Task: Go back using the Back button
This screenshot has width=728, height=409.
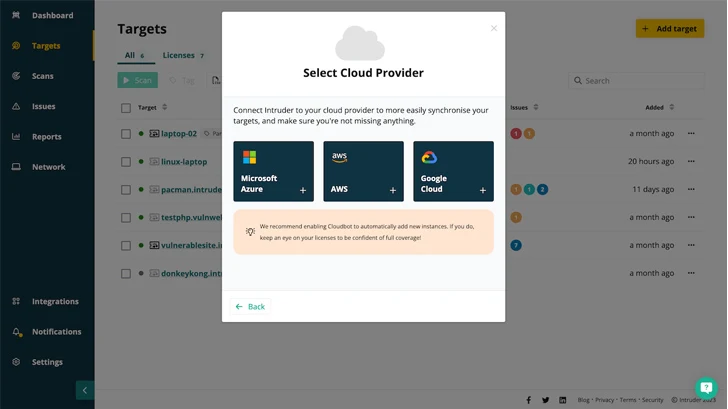Action: [250, 306]
